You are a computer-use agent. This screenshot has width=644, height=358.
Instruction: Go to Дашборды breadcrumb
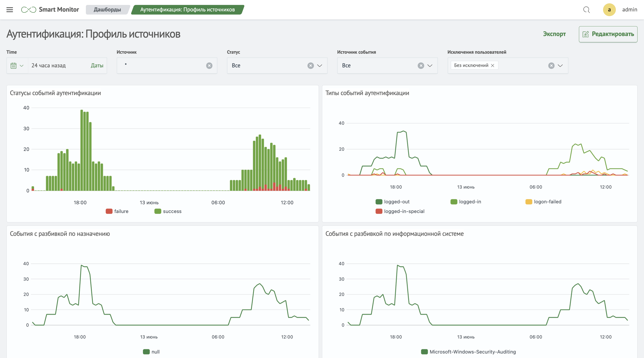click(x=107, y=10)
